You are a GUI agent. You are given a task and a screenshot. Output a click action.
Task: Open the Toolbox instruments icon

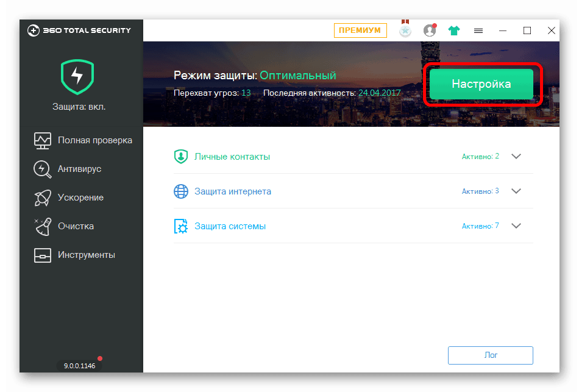(43, 255)
